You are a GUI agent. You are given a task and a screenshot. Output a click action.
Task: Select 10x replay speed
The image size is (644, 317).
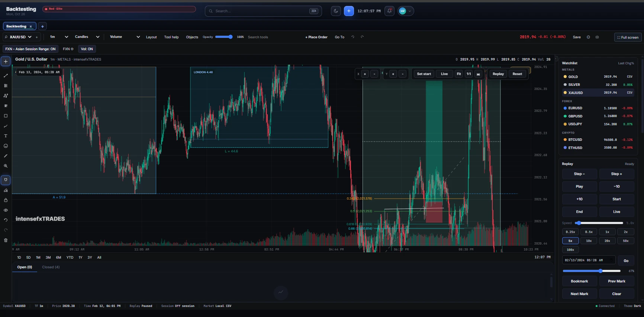589,241
